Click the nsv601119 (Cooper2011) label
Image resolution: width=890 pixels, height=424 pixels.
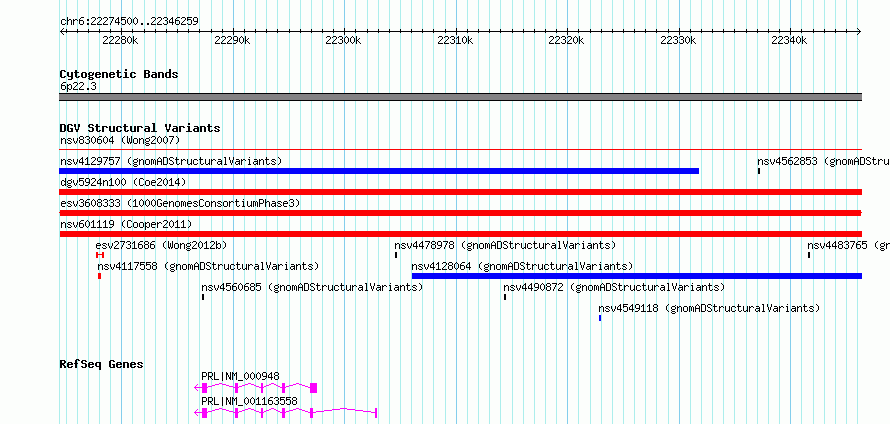(x=126, y=224)
